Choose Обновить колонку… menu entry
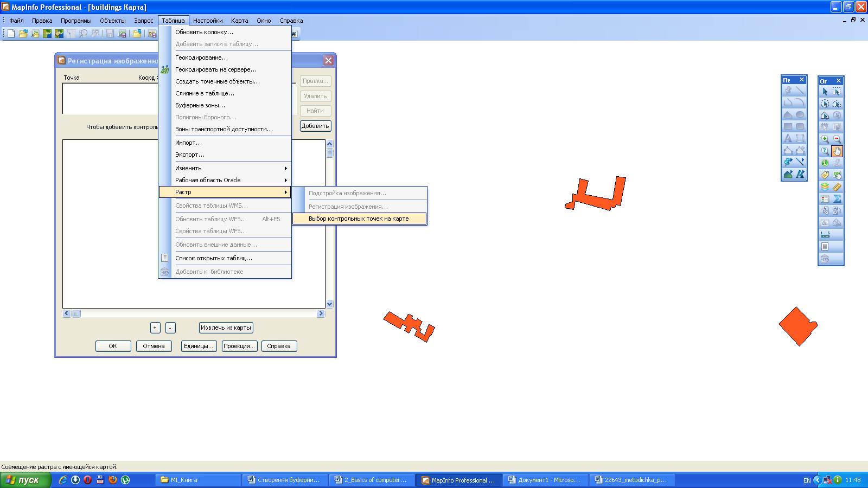This screenshot has width=868, height=488. coord(225,32)
